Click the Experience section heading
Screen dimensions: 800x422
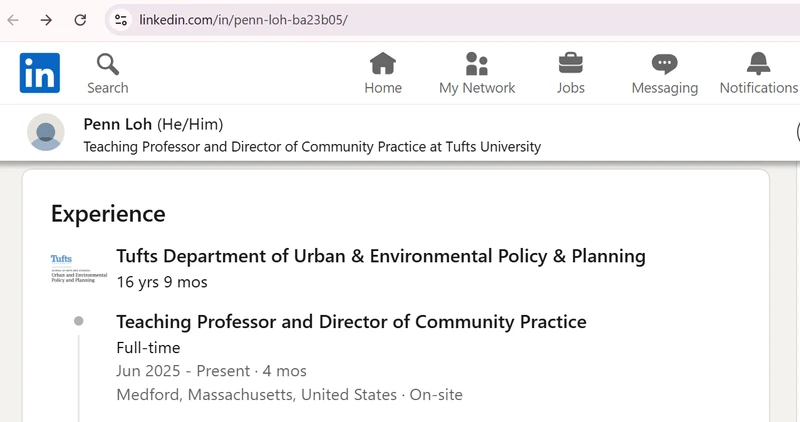[x=108, y=214]
